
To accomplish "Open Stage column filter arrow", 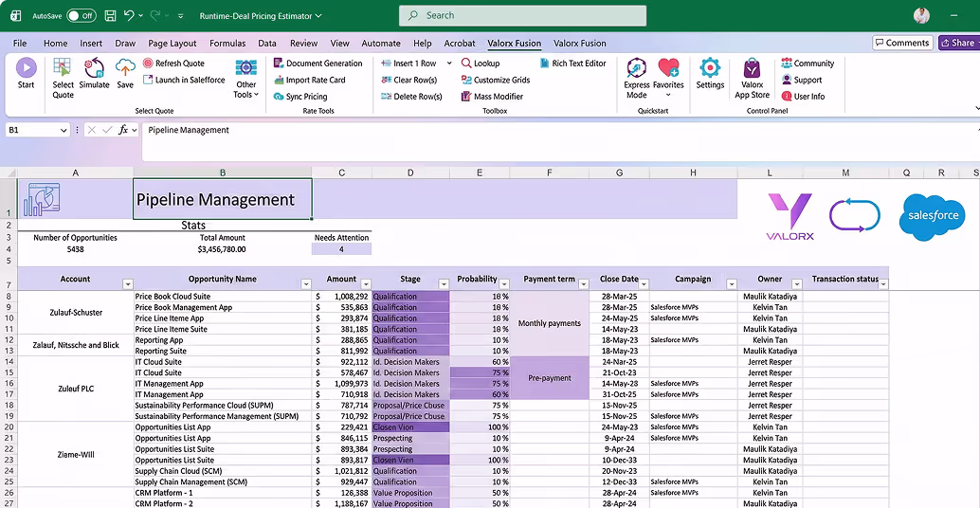I will click(x=444, y=284).
